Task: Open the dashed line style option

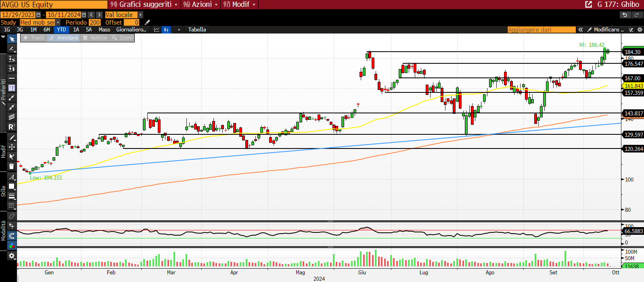Action: (12, 206)
